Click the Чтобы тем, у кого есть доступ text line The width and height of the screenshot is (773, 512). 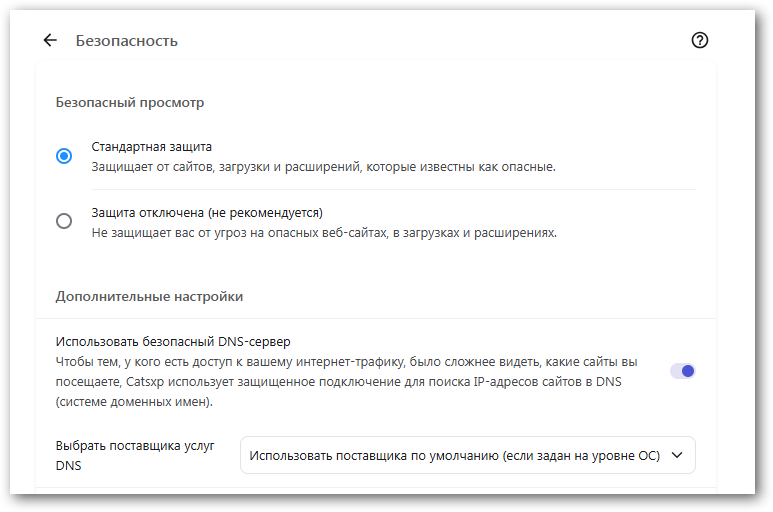coord(346,361)
